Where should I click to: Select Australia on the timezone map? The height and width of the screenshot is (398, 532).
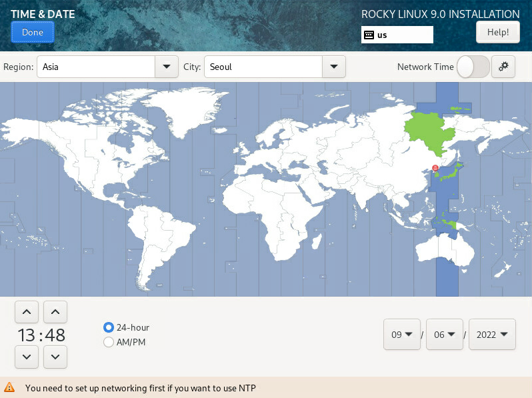(x=445, y=251)
